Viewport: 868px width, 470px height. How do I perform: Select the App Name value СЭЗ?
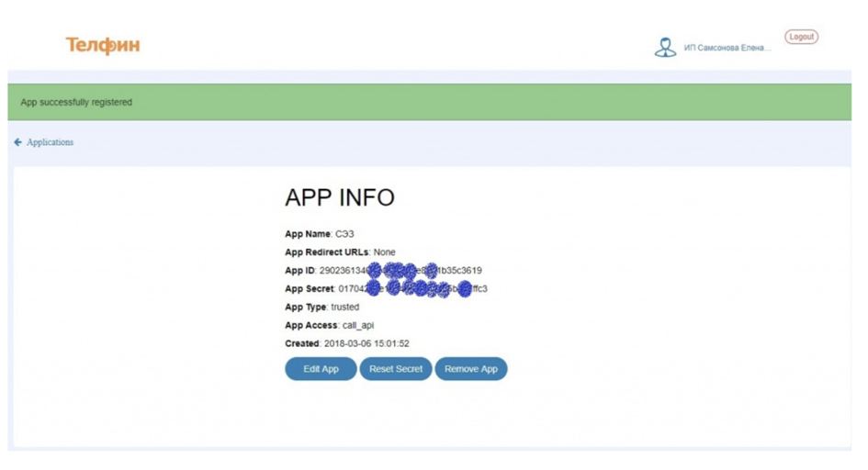click(345, 234)
